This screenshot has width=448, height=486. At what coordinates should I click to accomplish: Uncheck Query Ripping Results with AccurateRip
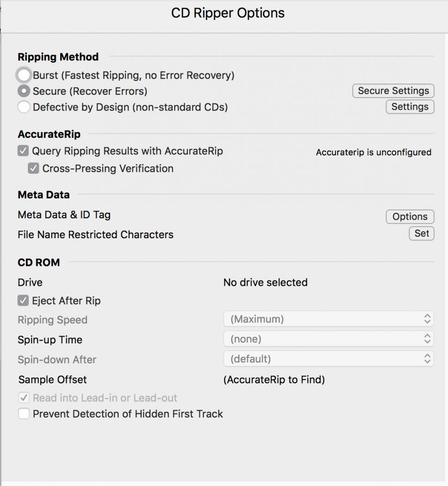[x=23, y=151]
